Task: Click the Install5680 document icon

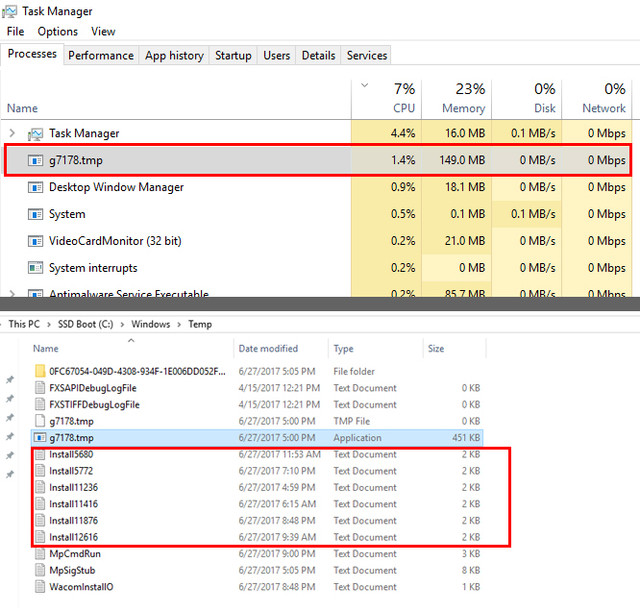Action: pyautogui.click(x=40, y=454)
